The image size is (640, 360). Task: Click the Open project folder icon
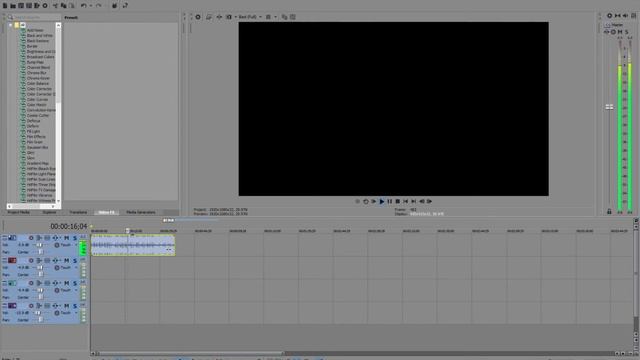(13, 6)
